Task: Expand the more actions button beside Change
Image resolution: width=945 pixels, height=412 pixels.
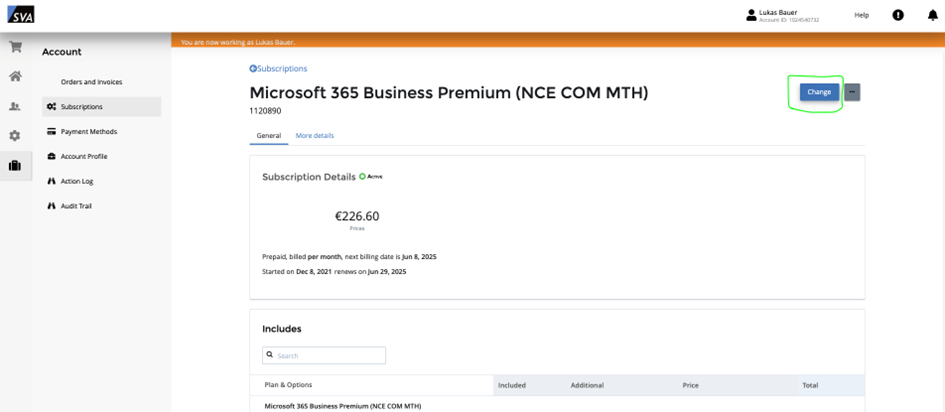Action: coord(852,92)
